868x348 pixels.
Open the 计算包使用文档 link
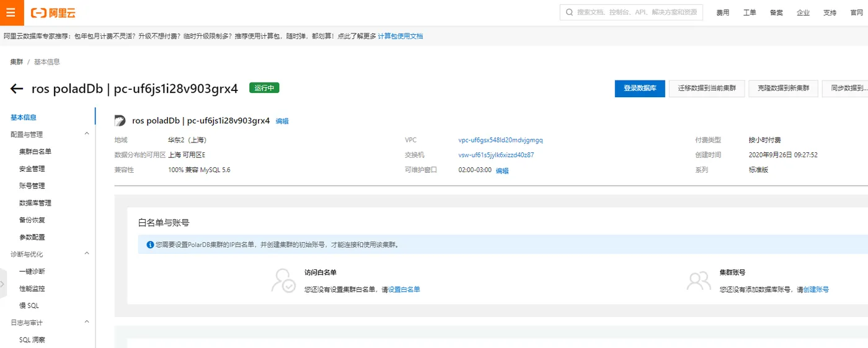tap(401, 37)
